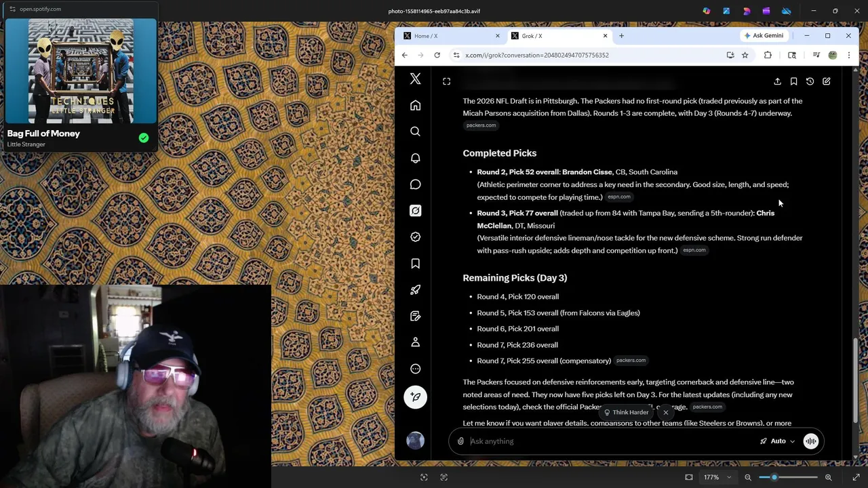Zoom out in Photos viewer
This screenshot has width=868, height=488.
[748, 477]
